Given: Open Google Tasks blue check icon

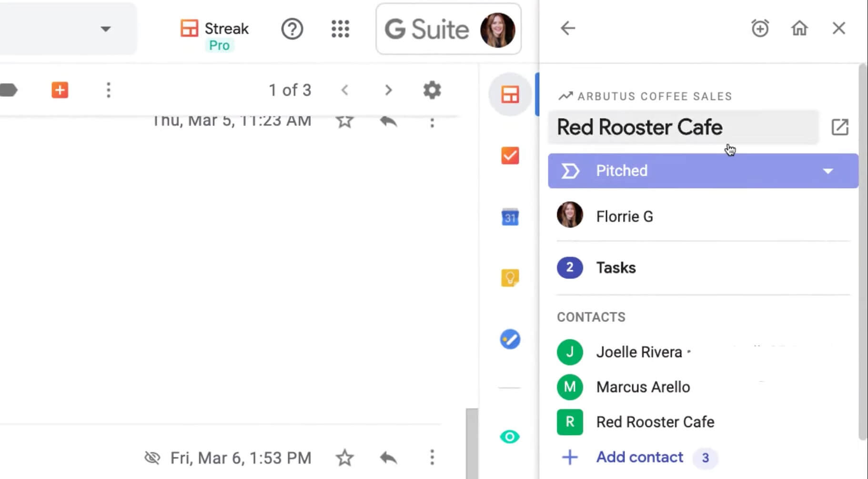Looking at the screenshot, I should (x=510, y=339).
